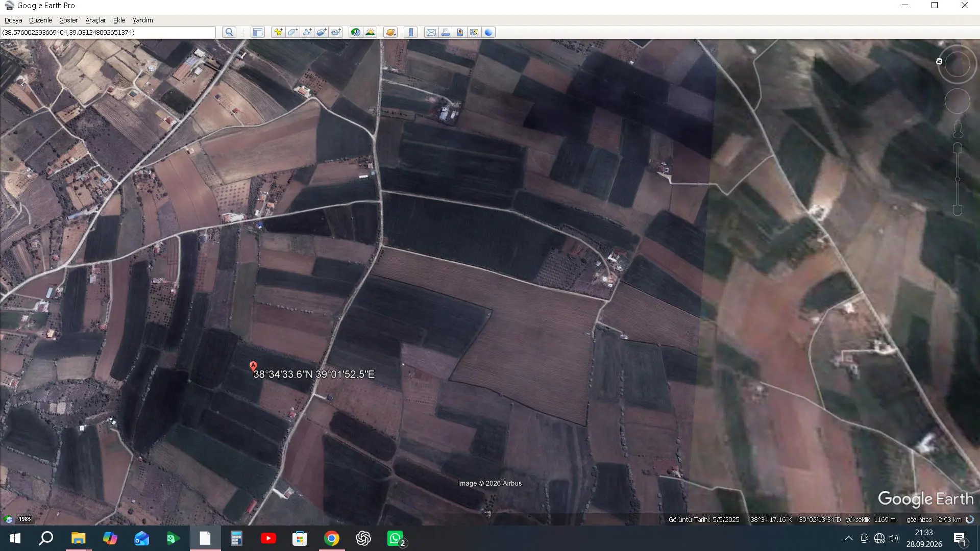Add a placemark with the pushpin tool

278,32
